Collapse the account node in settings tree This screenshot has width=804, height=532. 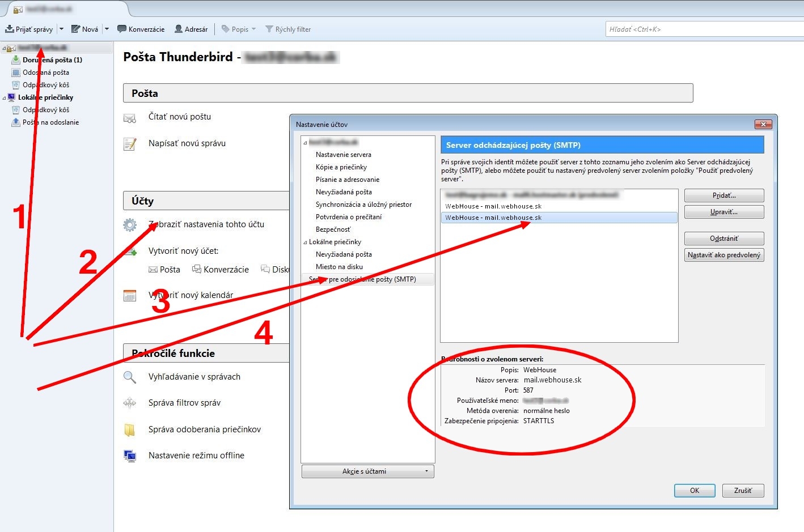tap(305, 142)
